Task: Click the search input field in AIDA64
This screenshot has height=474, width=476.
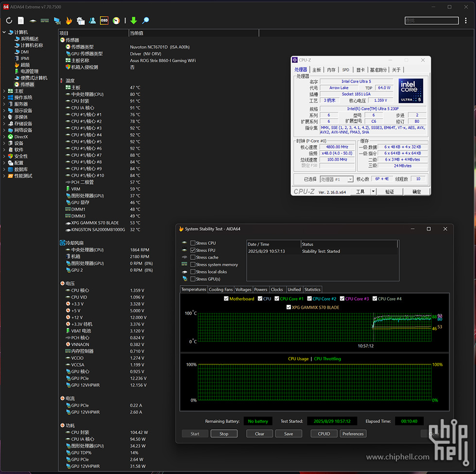Action: pyautogui.click(x=431, y=20)
